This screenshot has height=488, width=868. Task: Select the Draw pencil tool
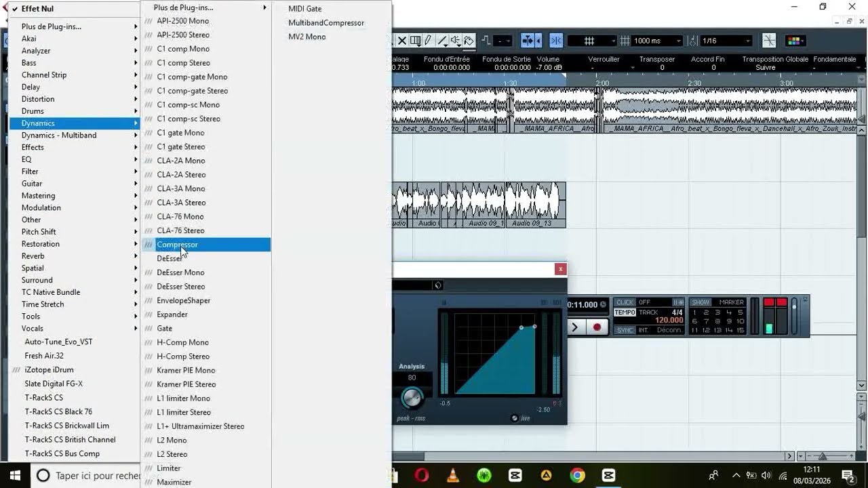(428, 41)
